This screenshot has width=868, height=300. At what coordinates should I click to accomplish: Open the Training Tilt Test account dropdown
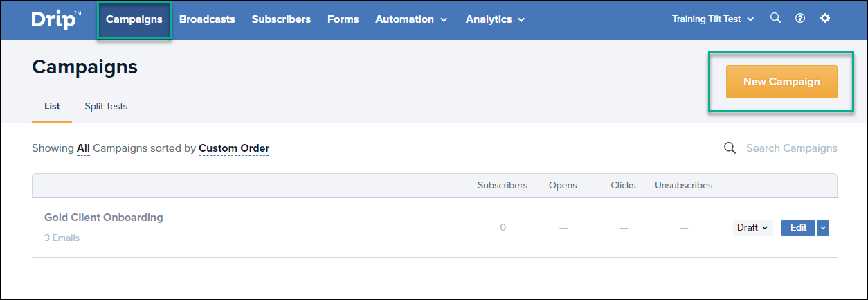pyautogui.click(x=713, y=19)
